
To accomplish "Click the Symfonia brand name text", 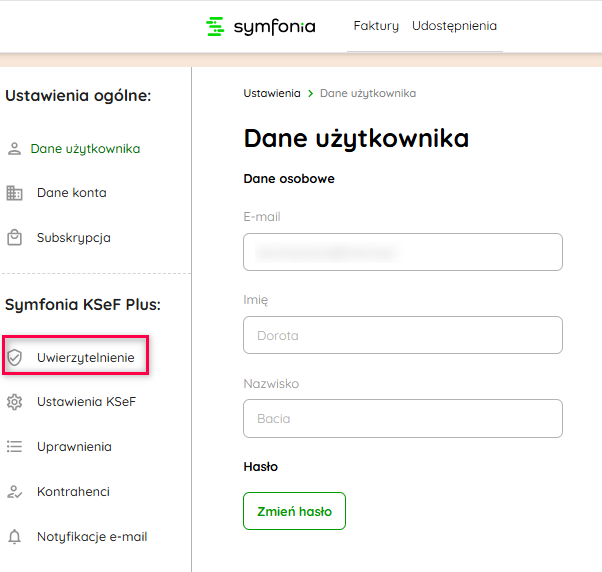I will click(x=274, y=27).
